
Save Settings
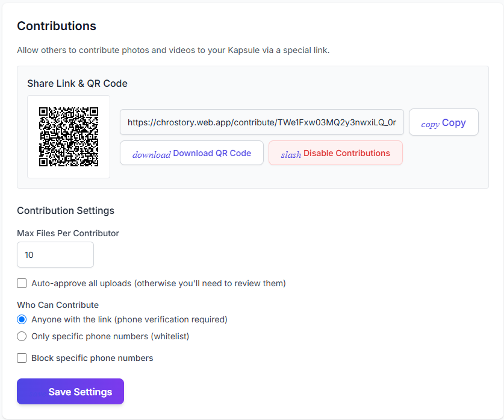click(x=70, y=392)
